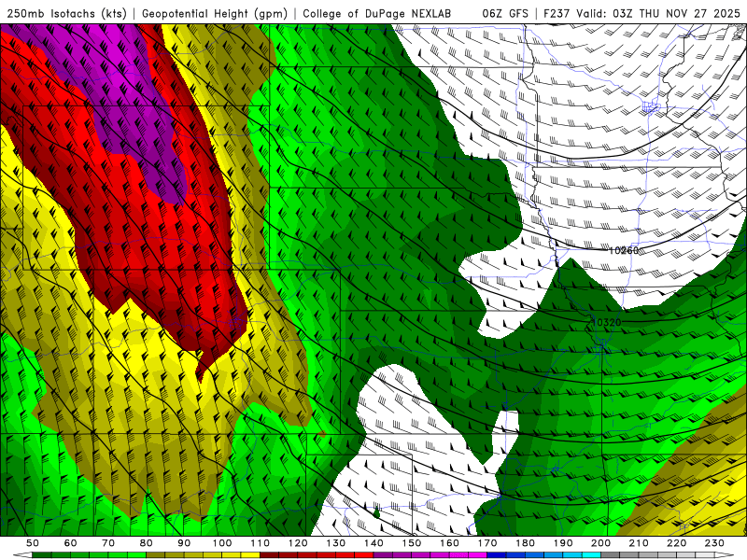Click the 'Geopotential Height (gpm)' title text
Viewport: 747px width, 560px height.
point(215,13)
